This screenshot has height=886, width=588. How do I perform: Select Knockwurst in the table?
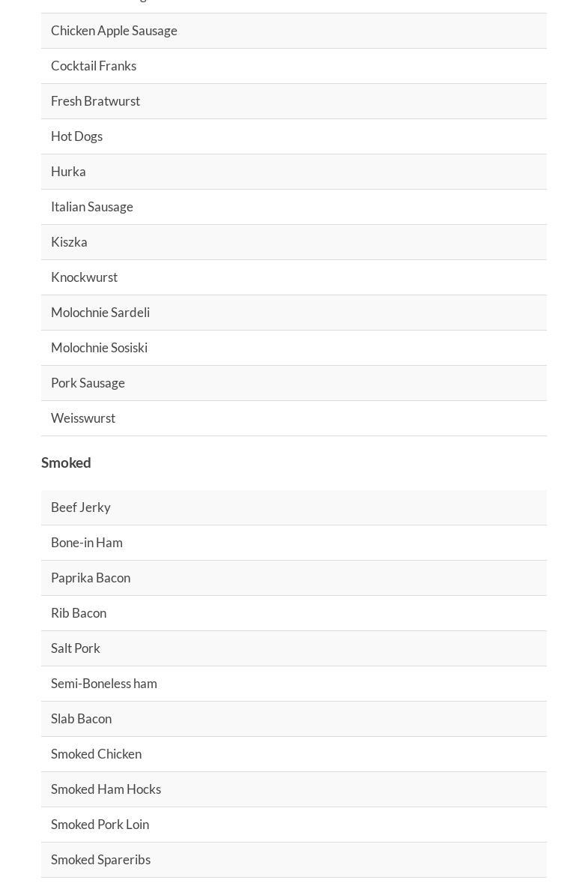point(84,277)
